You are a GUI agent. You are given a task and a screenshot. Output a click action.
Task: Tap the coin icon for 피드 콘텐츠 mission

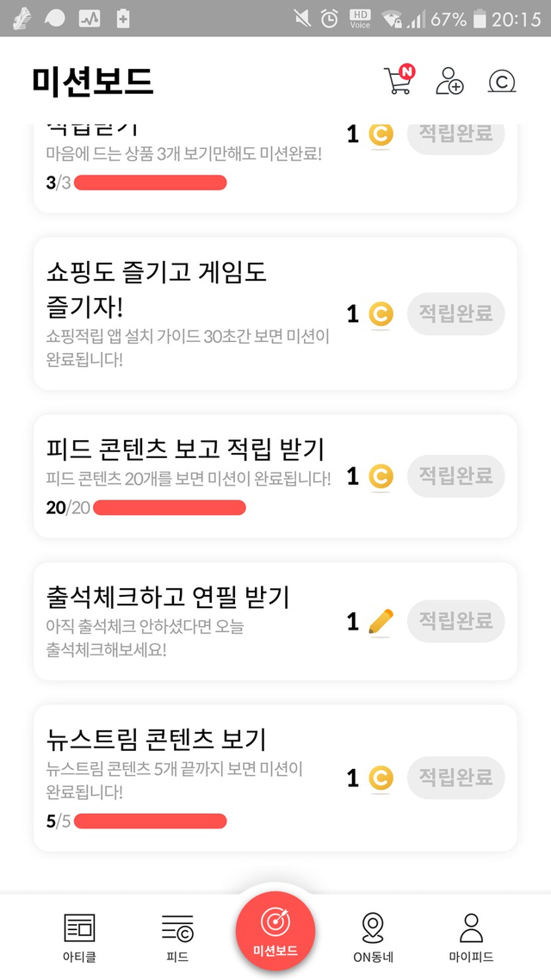pos(381,475)
